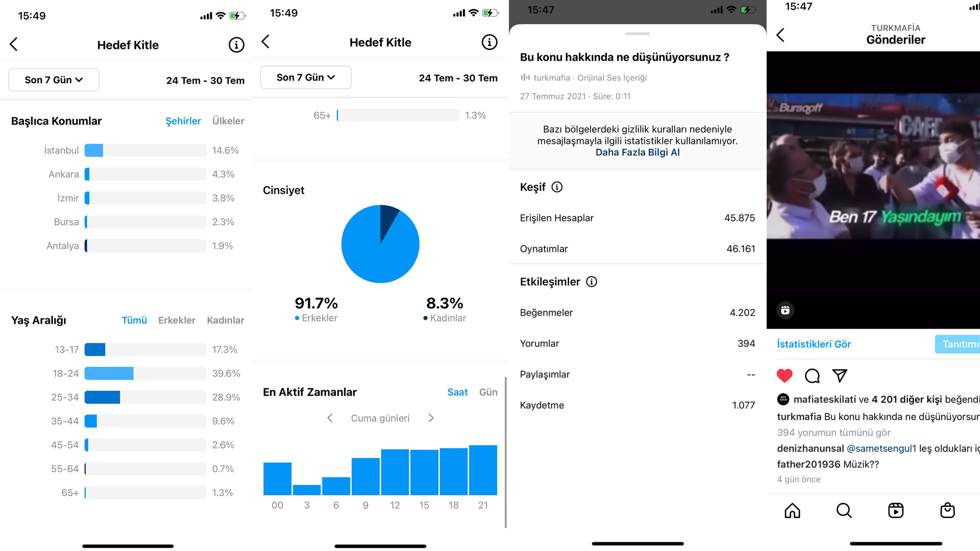Switch En Aktif Zamanlar to Gün

(488, 392)
